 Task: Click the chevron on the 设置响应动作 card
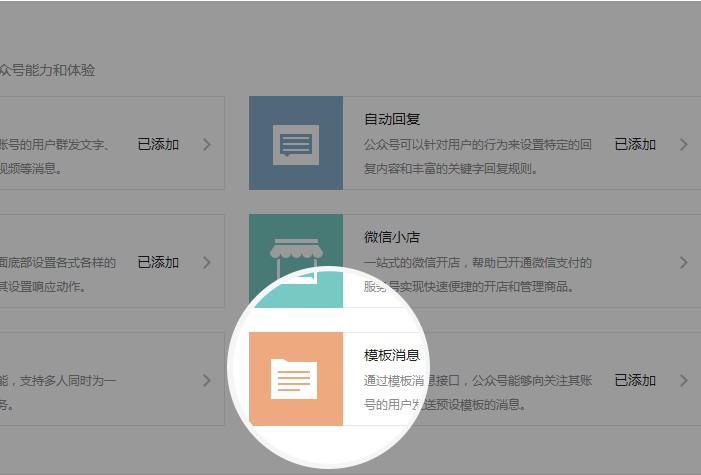point(206,262)
